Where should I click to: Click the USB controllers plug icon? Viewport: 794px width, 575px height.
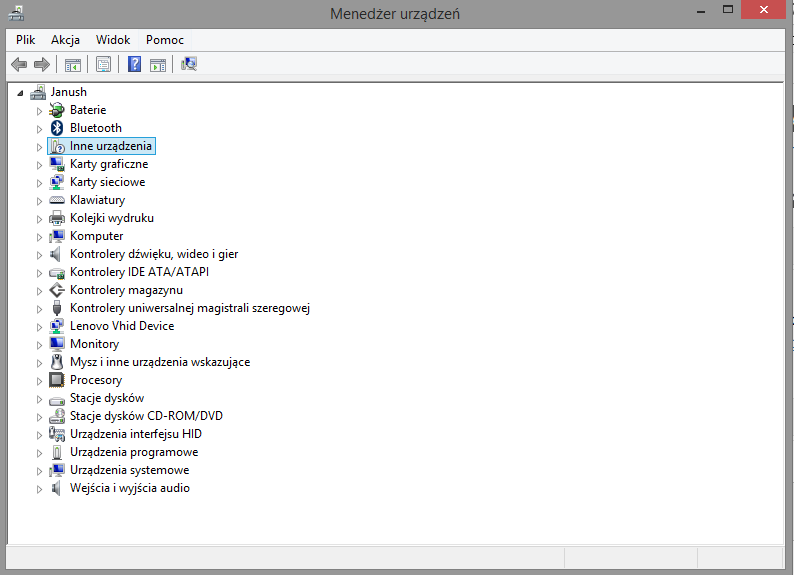[x=57, y=308]
